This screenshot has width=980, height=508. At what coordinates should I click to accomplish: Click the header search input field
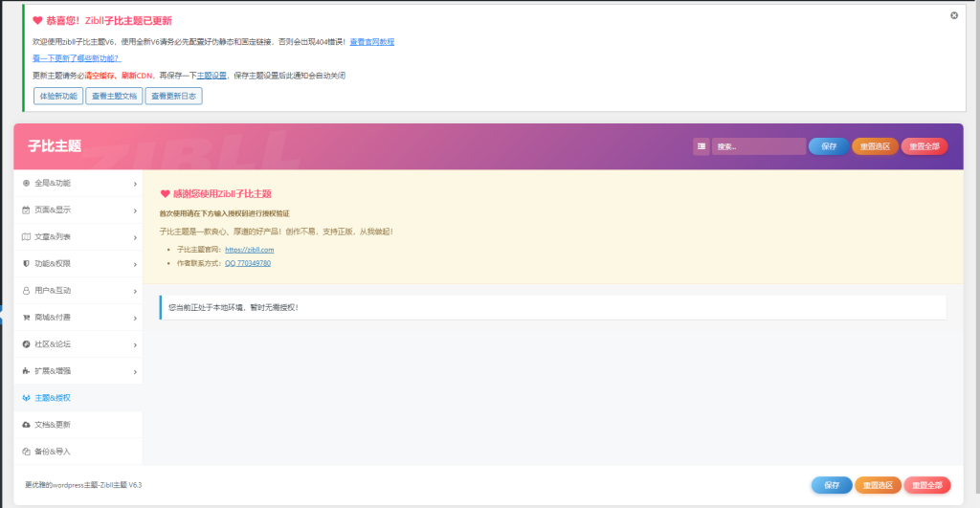tap(758, 146)
